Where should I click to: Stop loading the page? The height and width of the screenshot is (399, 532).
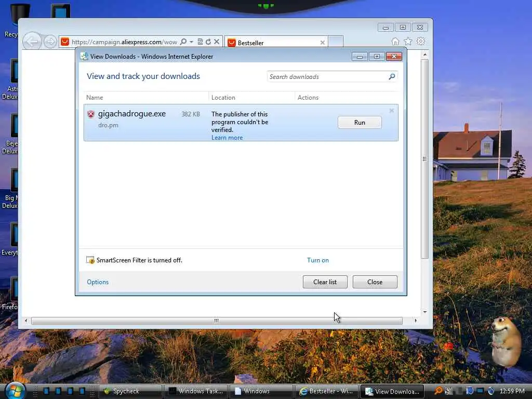pyautogui.click(x=217, y=42)
